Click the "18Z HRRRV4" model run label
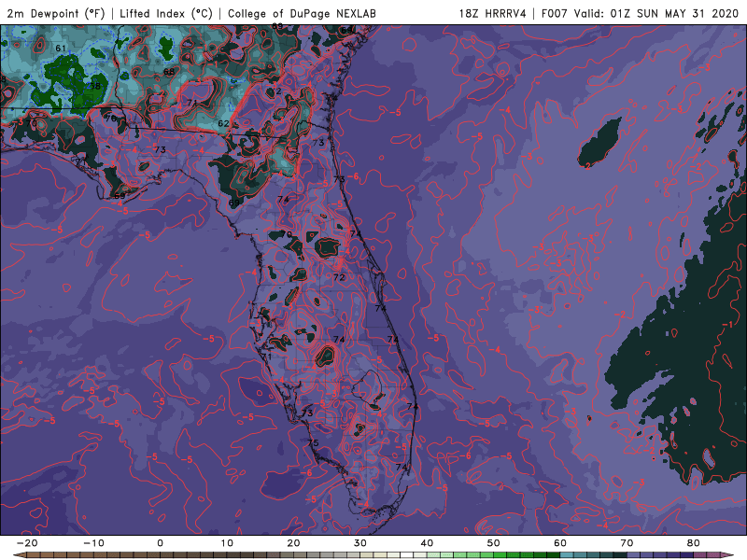747x560 pixels. point(493,14)
